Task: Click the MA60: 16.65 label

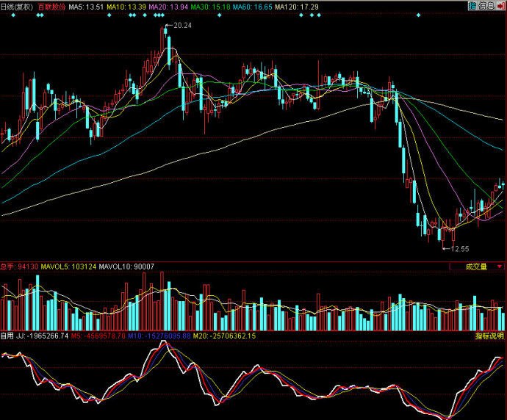Action: 252,7
